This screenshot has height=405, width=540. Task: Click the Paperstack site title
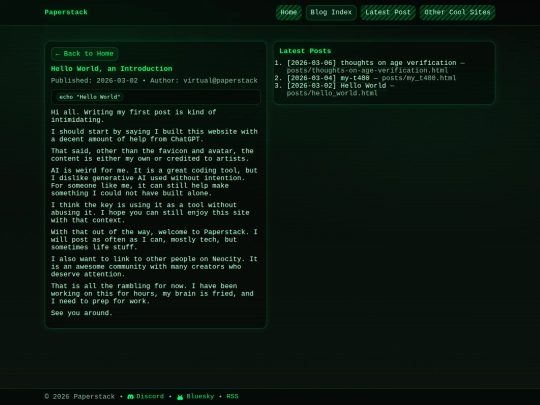click(x=66, y=12)
